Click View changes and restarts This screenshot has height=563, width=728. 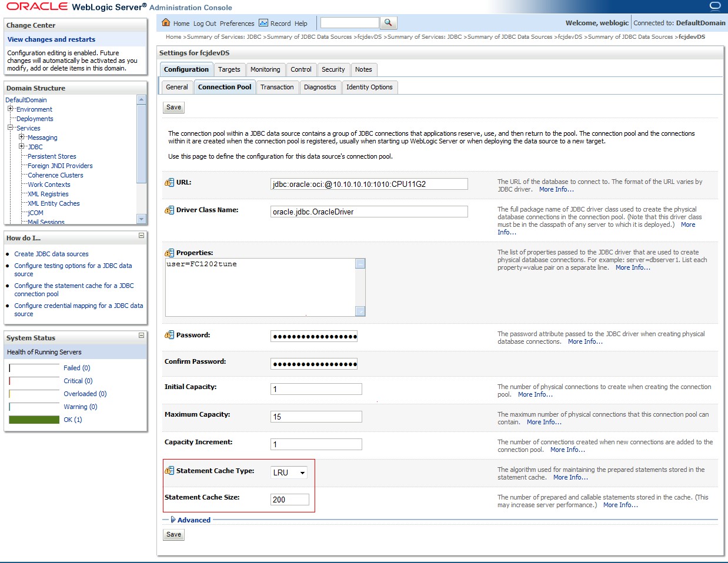[x=51, y=39]
